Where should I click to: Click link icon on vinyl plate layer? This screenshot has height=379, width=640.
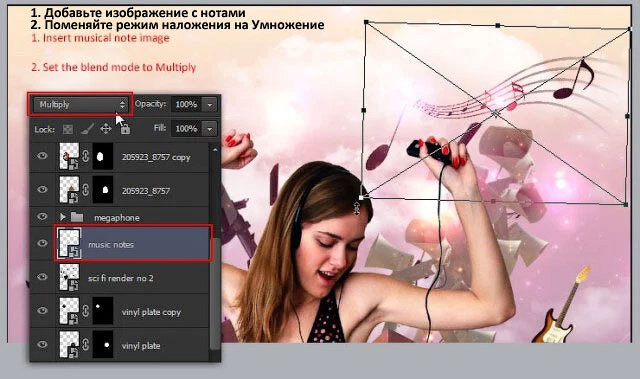86,345
